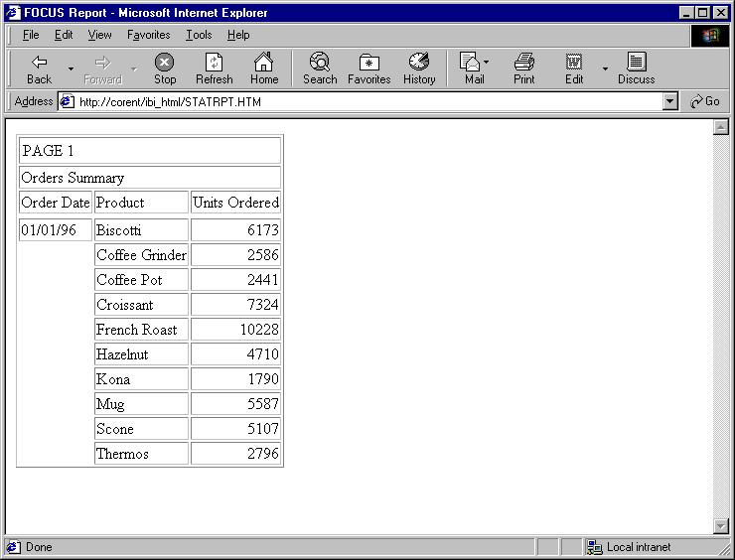Viewport: 735px width, 560px height.
Task: Open the Edit toolbar dropdown arrow
Action: [605, 69]
